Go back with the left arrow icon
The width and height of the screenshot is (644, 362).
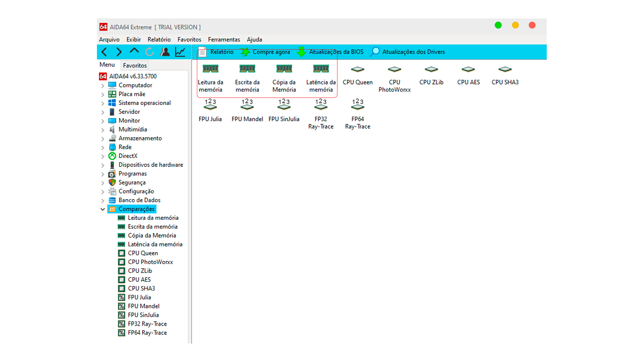[x=104, y=52]
